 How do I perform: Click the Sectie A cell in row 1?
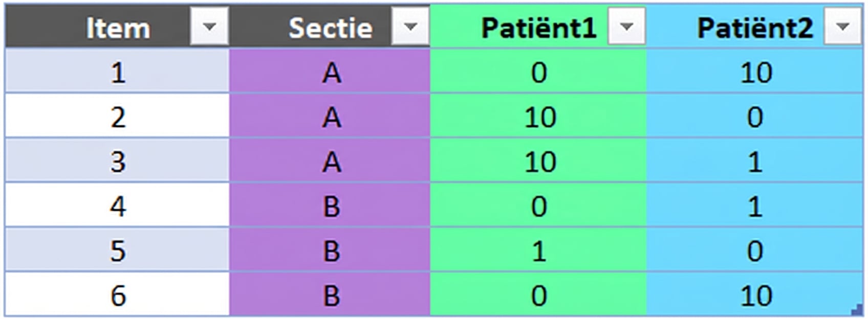(330, 73)
